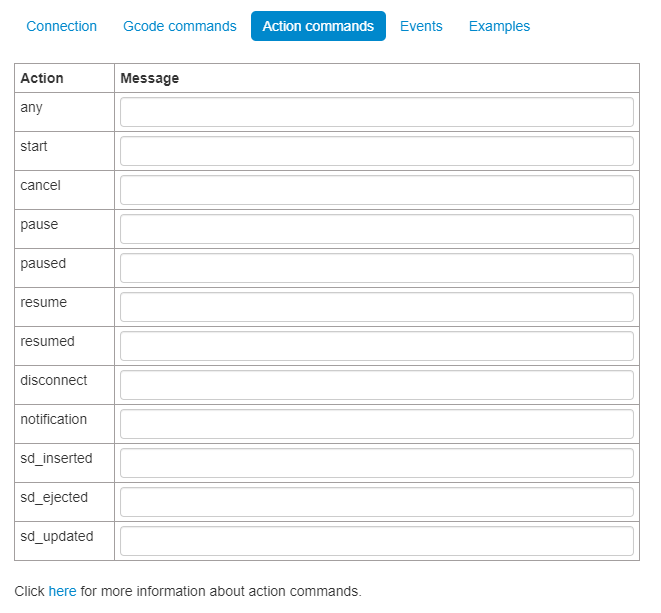Click the paused action message input
Screen dimensions: 661x613
[x=377, y=268]
